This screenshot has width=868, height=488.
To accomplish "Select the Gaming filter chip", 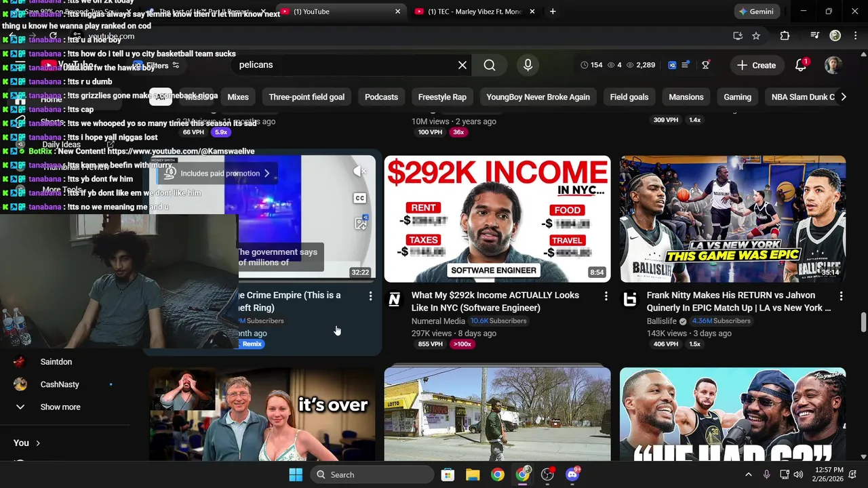I will [737, 97].
